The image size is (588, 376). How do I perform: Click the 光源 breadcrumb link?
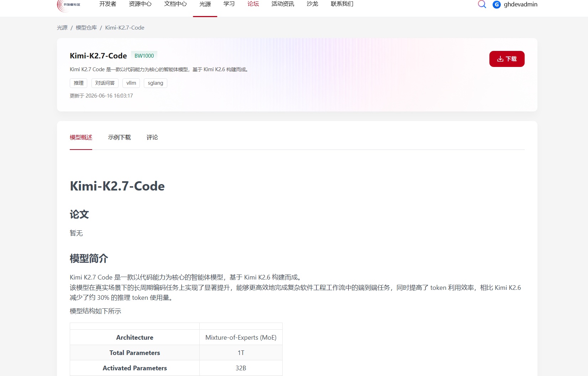coord(62,27)
